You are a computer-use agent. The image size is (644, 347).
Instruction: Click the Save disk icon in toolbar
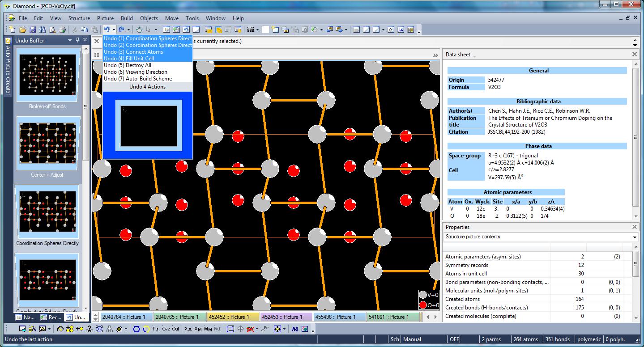[x=33, y=30]
